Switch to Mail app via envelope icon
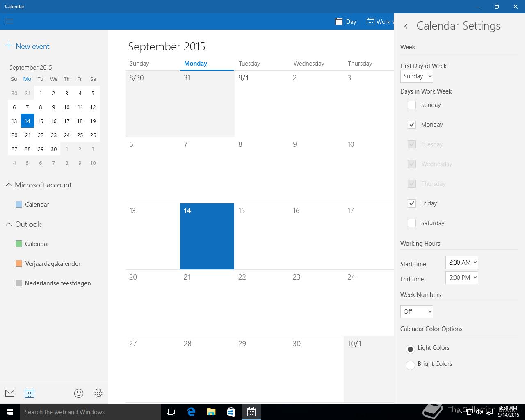Viewport: 525px width, 420px height. [x=10, y=393]
